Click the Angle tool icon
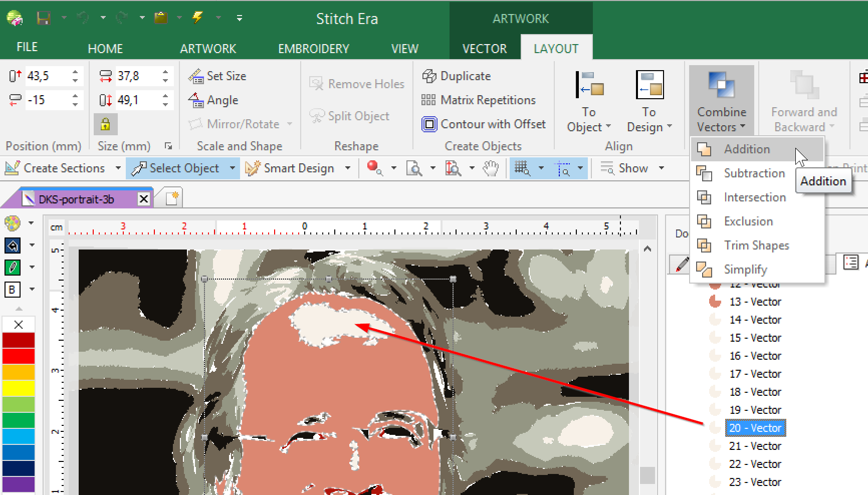The image size is (868, 495). coord(196,100)
